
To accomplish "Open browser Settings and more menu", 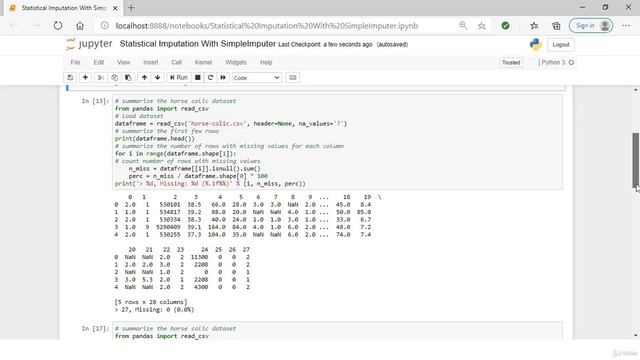I will tap(626, 26).
